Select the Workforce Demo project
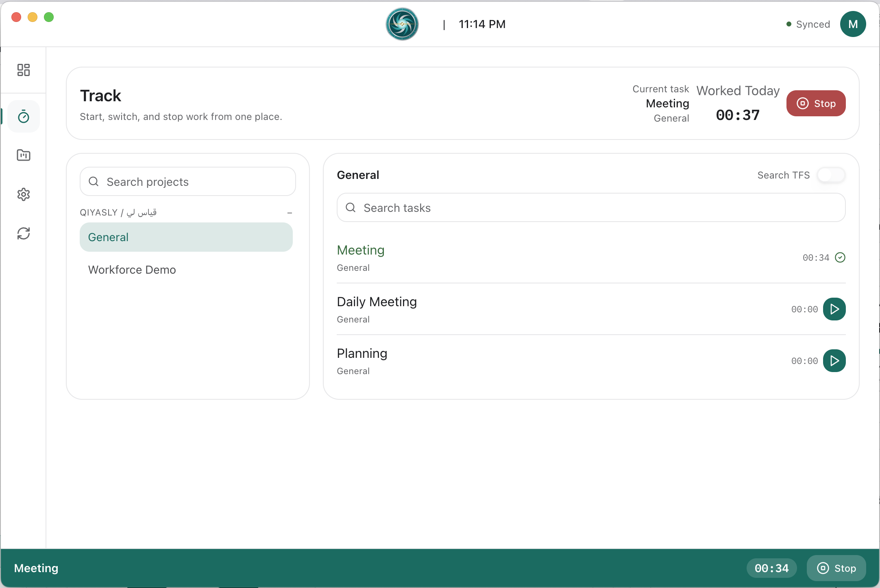Screen dimensions: 880x588 click(x=186, y=270)
